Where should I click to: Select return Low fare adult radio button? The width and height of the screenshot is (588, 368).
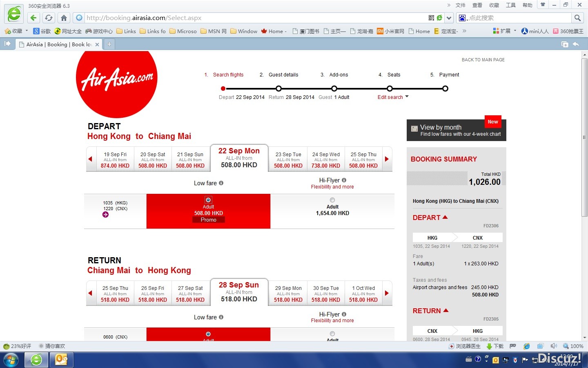[208, 334]
